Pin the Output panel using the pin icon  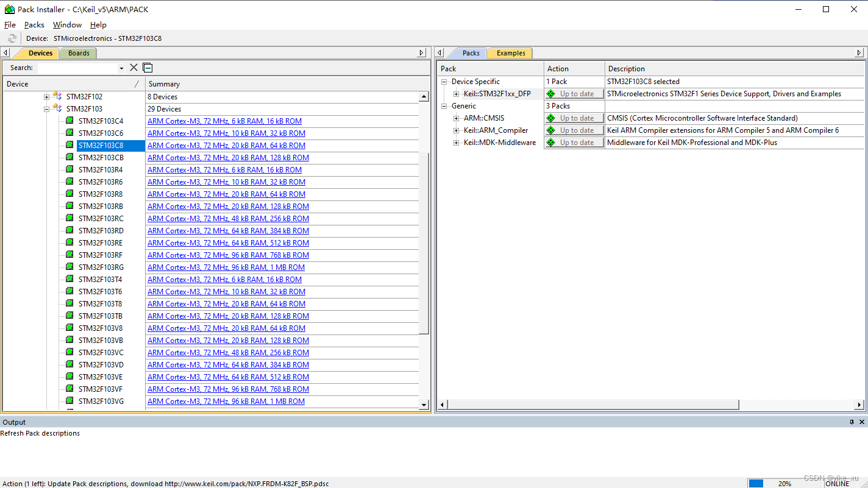pos(852,422)
